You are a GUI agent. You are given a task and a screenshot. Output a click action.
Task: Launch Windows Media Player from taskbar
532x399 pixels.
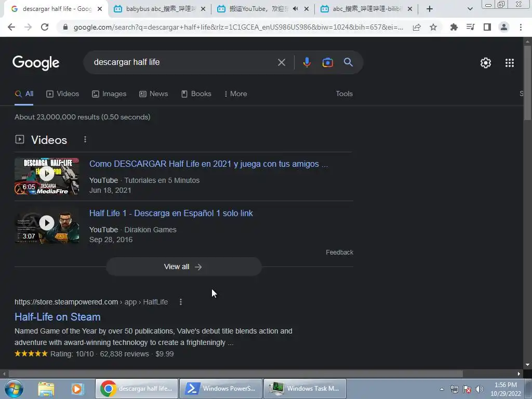pyautogui.click(x=77, y=389)
